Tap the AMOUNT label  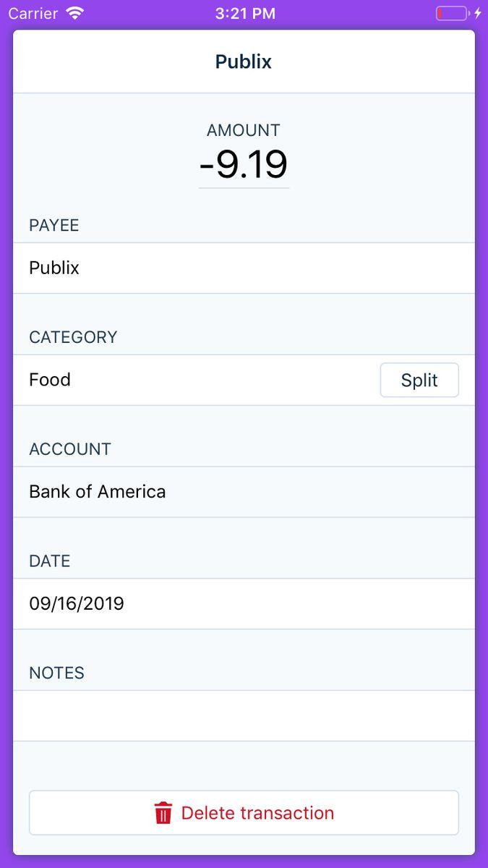(244, 130)
